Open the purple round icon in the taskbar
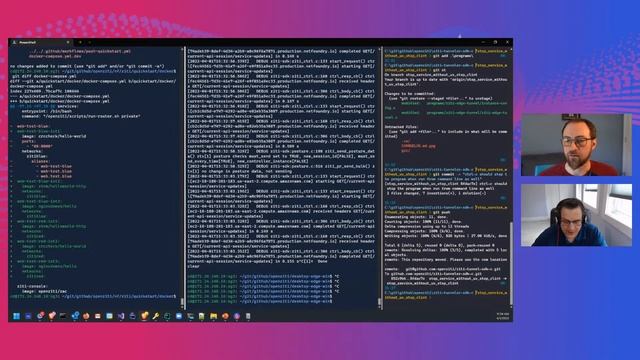The image size is (640, 360). click(237, 316)
